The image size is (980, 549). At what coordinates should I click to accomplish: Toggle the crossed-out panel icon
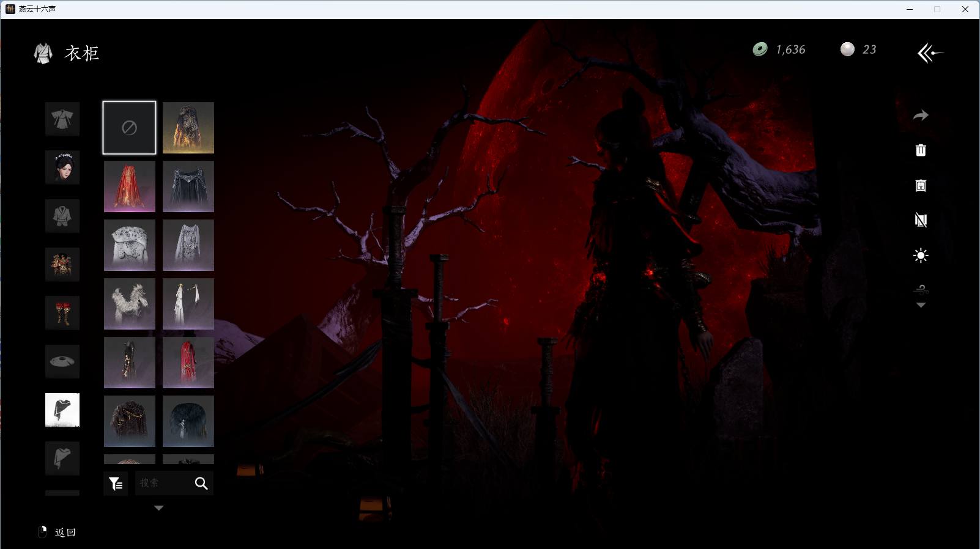921,220
